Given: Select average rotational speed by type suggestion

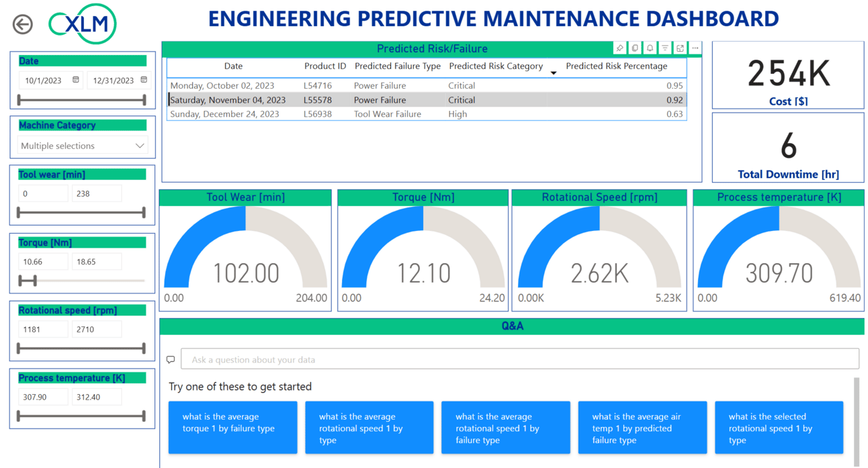Looking at the screenshot, I should pos(370,428).
